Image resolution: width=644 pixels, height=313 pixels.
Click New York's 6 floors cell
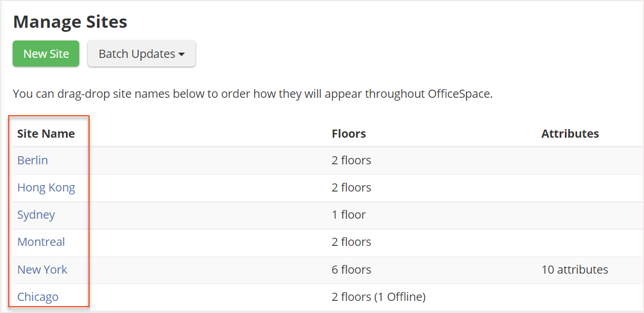pyautogui.click(x=351, y=270)
